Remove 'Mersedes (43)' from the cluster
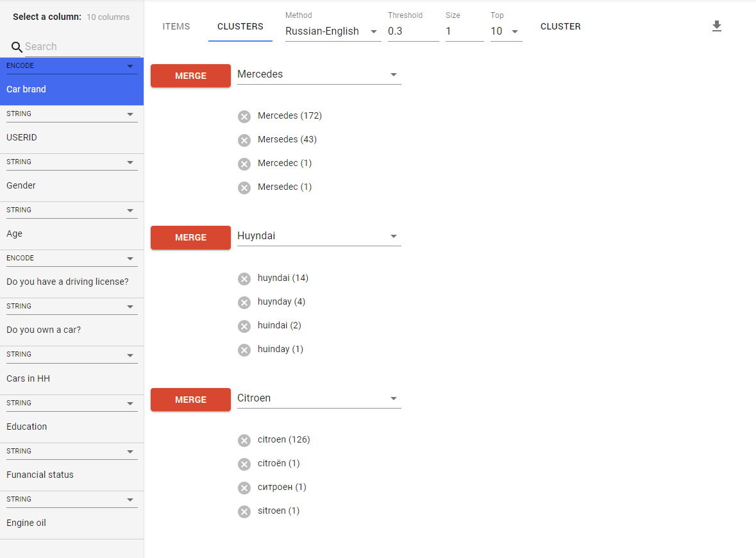This screenshot has height=558, width=756. tap(244, 140)
